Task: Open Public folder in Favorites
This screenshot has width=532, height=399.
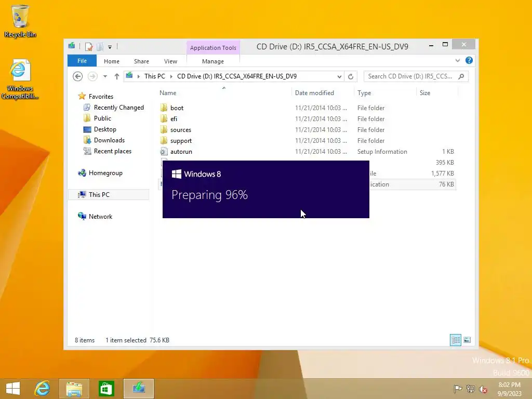Action: [x=102, y=118]
